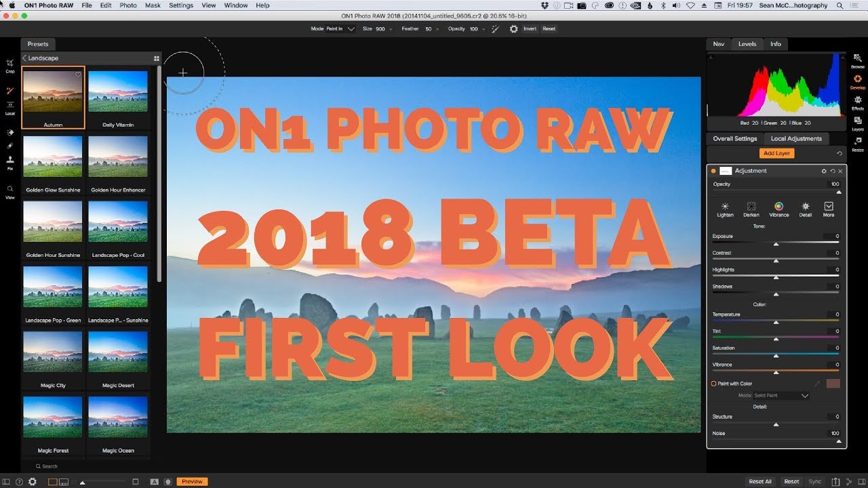
Task: Switch to the Info tab
Action: coord(776,44)
